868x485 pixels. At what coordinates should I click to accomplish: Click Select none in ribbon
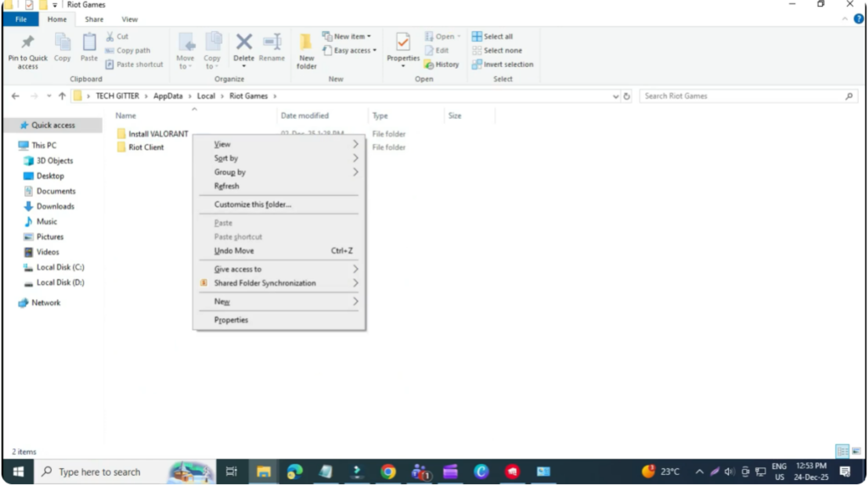click(497, 50)
